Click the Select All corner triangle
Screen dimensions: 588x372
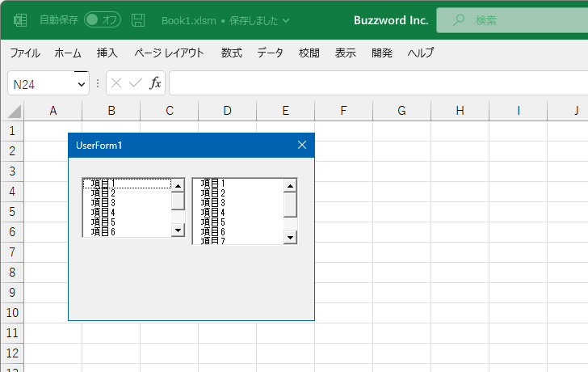pyautogui.click(x=15, y=112)
